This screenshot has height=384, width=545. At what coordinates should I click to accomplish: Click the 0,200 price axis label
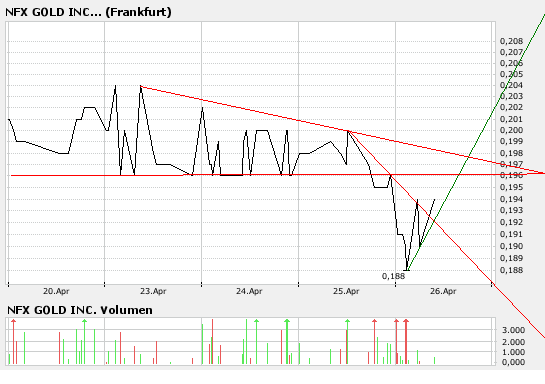[x=511, y=130]
